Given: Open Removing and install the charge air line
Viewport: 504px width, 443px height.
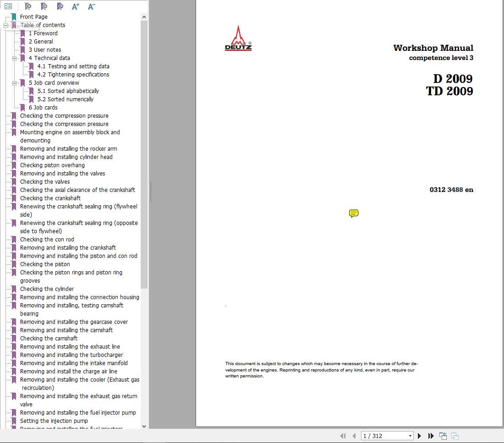Looking at the screenshot, I should click(68, 372).
